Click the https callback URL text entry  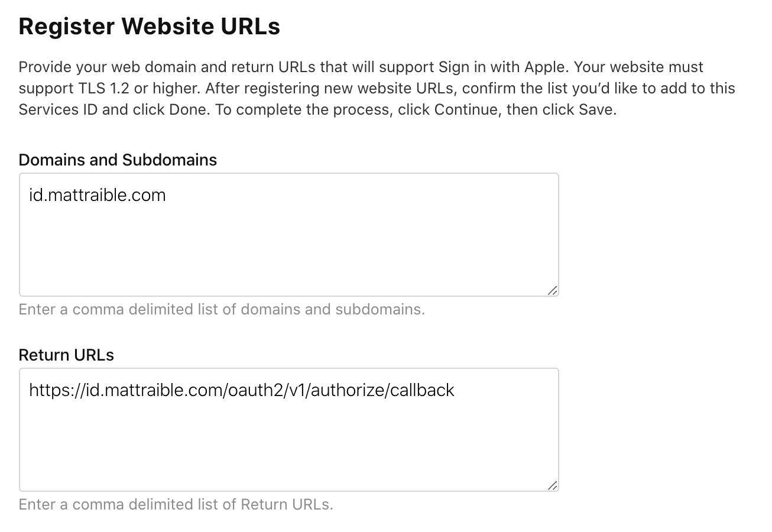241,390
